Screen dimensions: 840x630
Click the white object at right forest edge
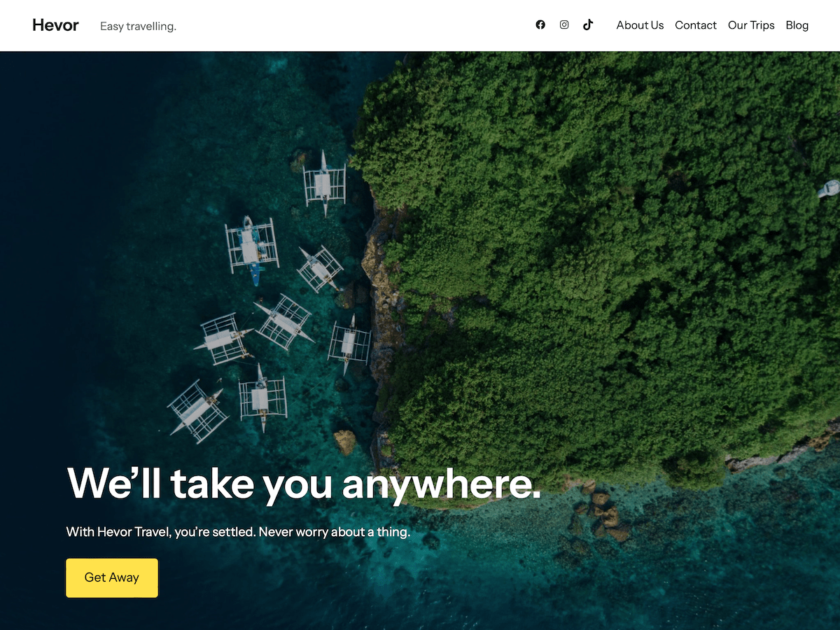[829, 188]
